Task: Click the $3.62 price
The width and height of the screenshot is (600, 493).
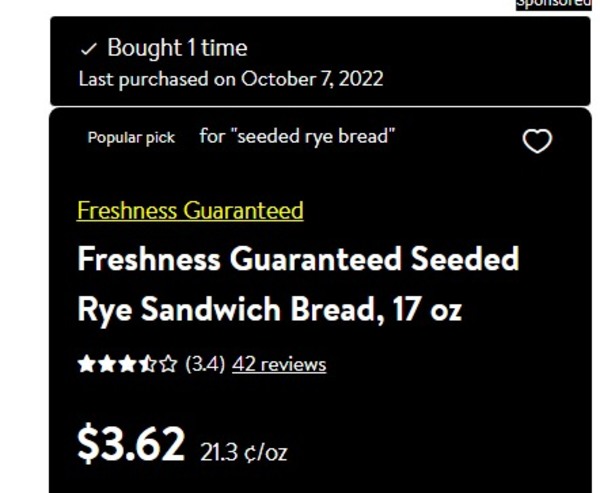Action: (x=131, y=443)
